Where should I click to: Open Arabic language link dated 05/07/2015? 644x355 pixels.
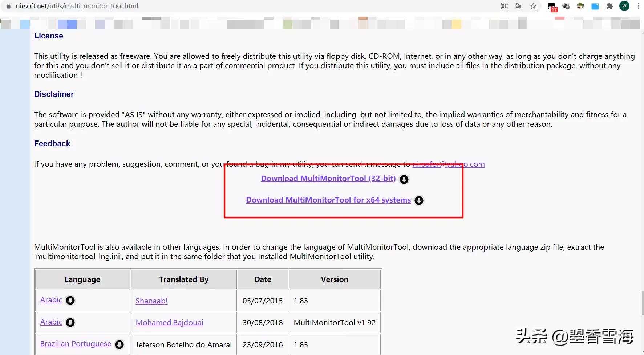(51, 300)
